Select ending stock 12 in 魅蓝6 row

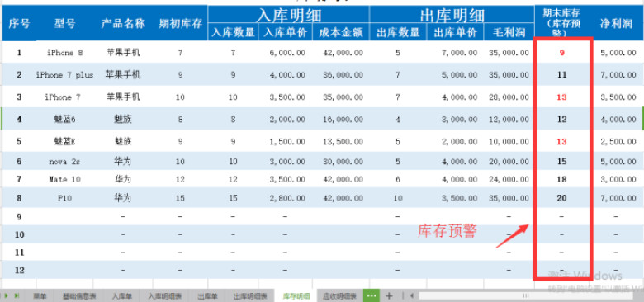(561, 119)
